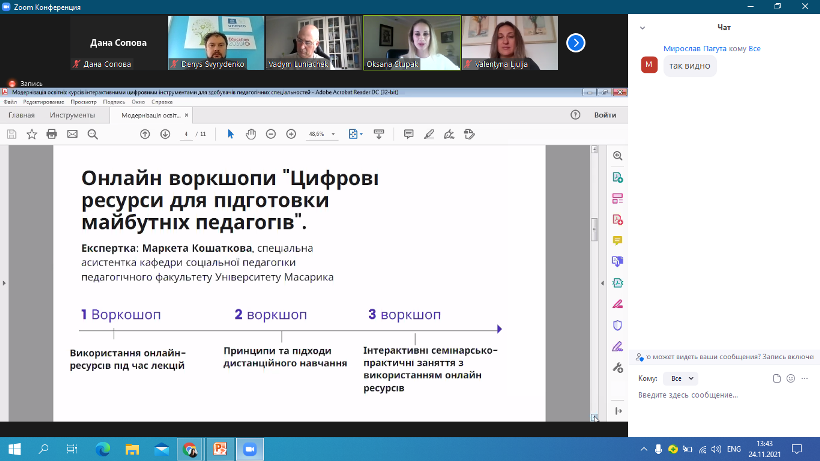Print the document using the printer icon
The height and width of the screenshot is (461, 820).
[x=71, y=134]
